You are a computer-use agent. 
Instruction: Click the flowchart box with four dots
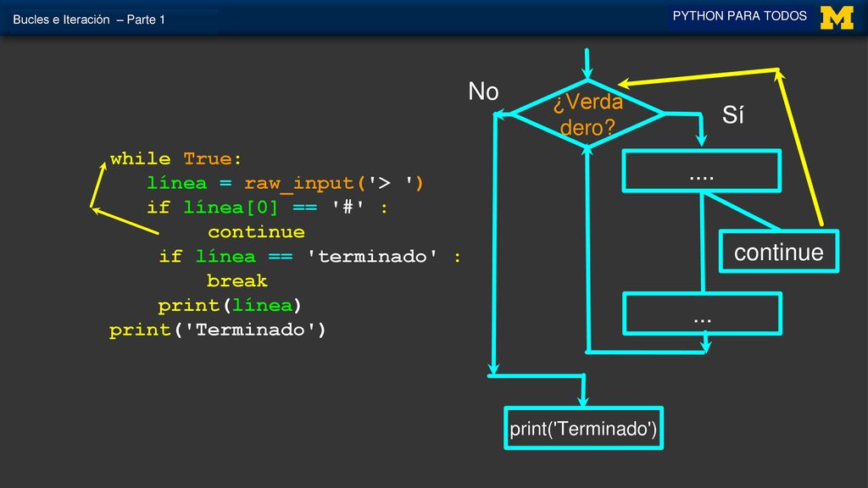click(x=702, y=171)
